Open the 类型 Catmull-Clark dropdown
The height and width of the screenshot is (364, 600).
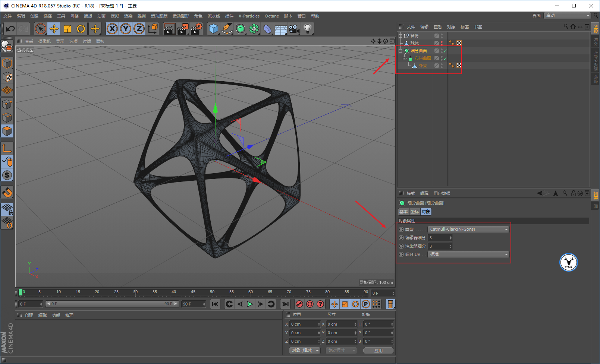(468, 229)
